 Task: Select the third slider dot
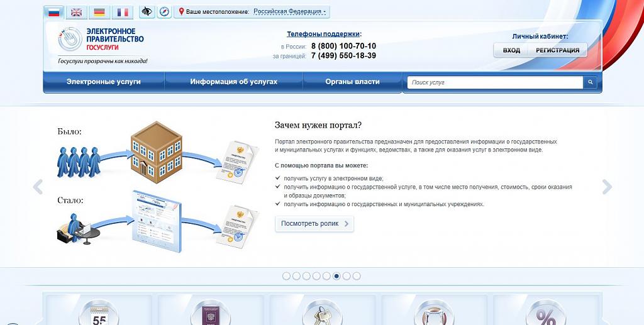[x=306, y=276]
